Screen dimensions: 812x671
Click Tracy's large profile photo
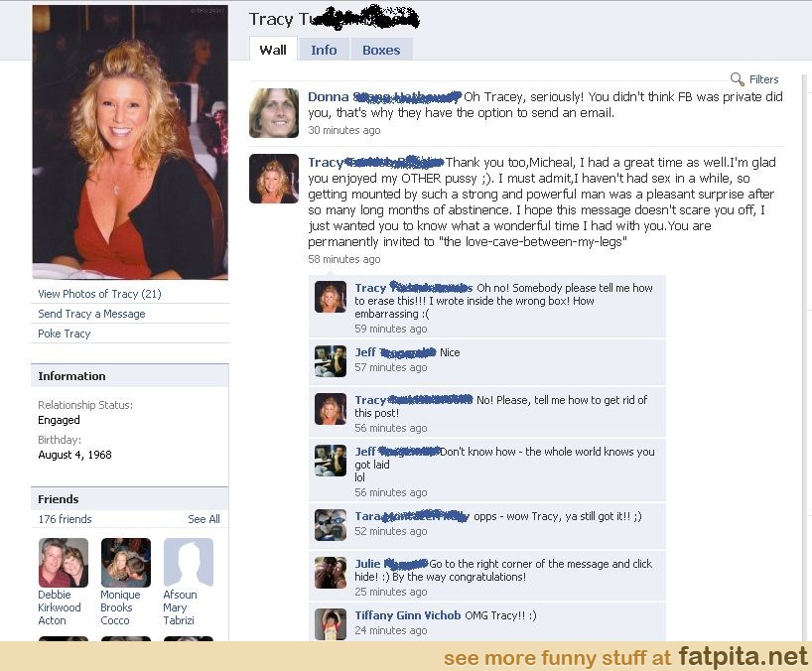point(130,142)
